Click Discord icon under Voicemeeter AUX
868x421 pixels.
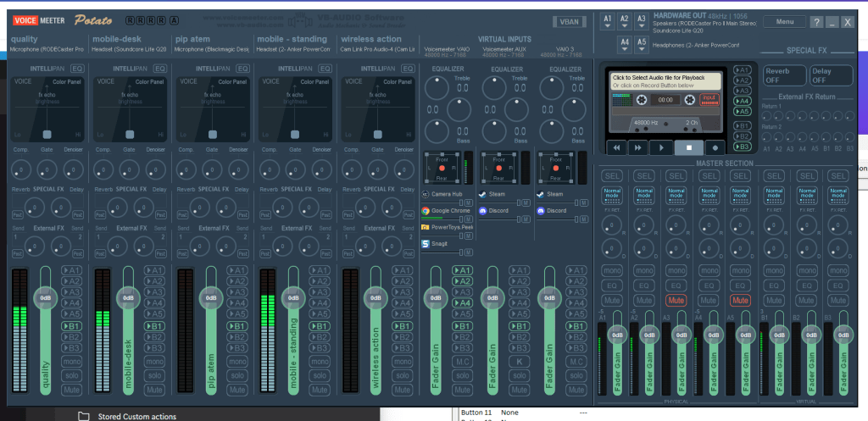pyautogui.click(x=482, y=211)
